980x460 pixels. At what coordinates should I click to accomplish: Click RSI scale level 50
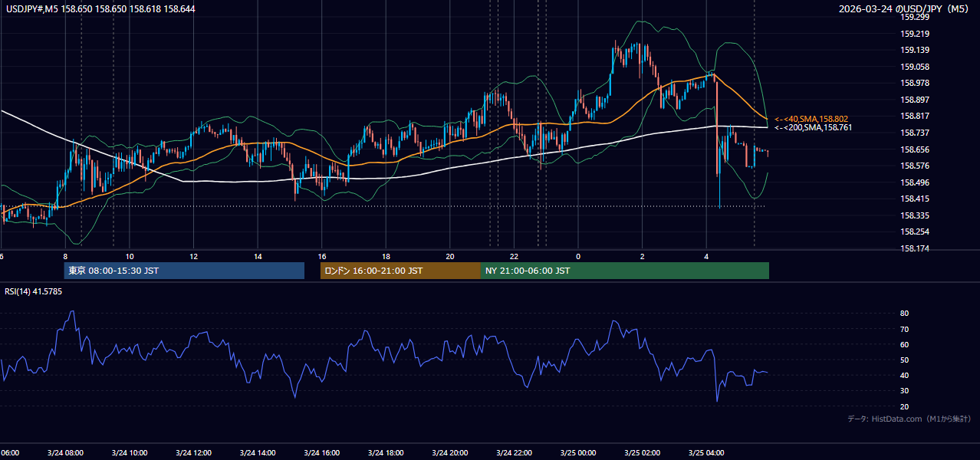point(904,360)
